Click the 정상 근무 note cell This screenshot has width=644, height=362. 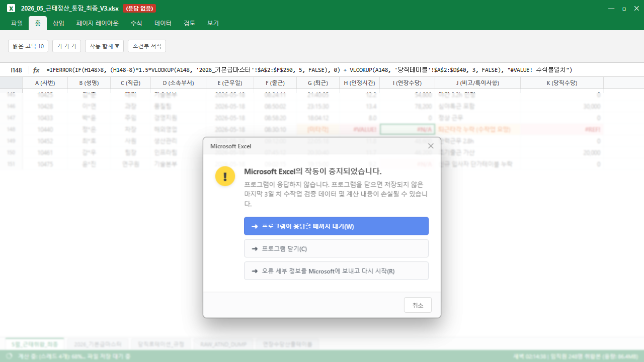click(477, 118)
